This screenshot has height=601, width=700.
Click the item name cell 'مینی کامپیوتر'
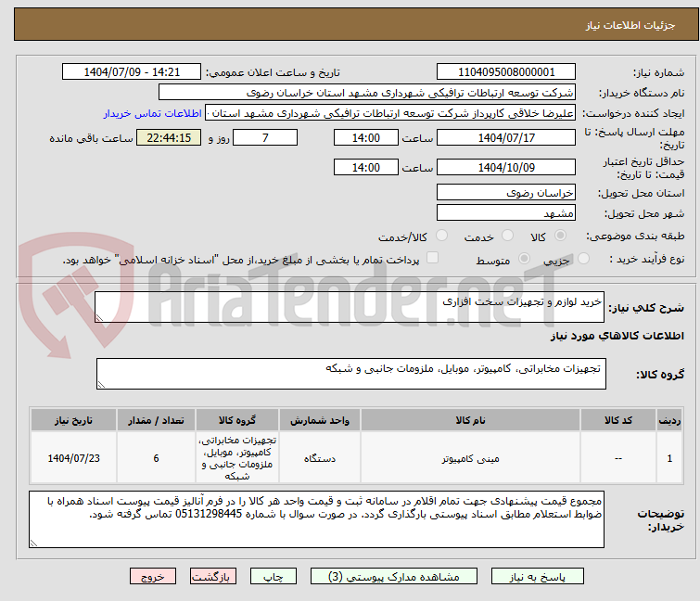point(470,458)
